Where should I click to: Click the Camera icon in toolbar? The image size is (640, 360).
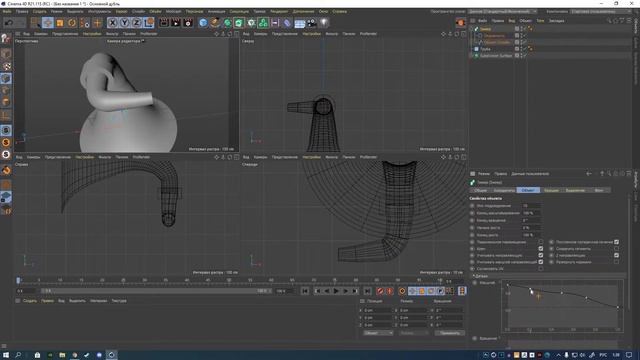click(x=312, y=23)
